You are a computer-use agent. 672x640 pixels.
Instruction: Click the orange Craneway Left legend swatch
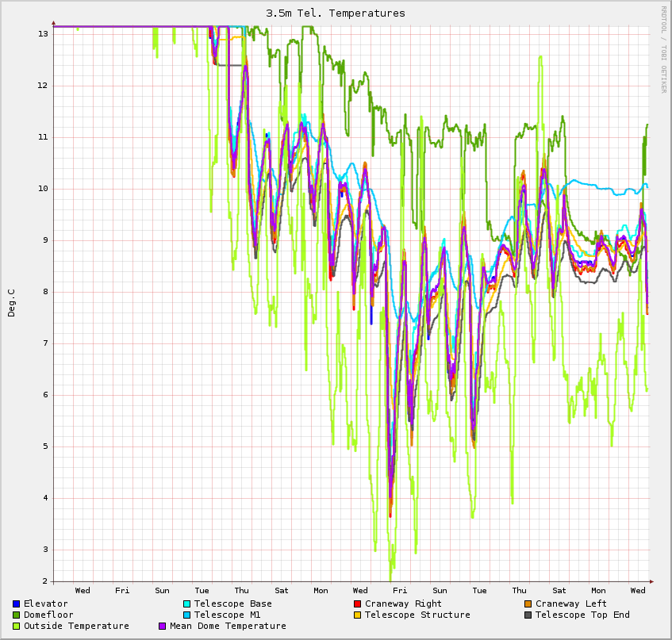[x=528, y=604]
